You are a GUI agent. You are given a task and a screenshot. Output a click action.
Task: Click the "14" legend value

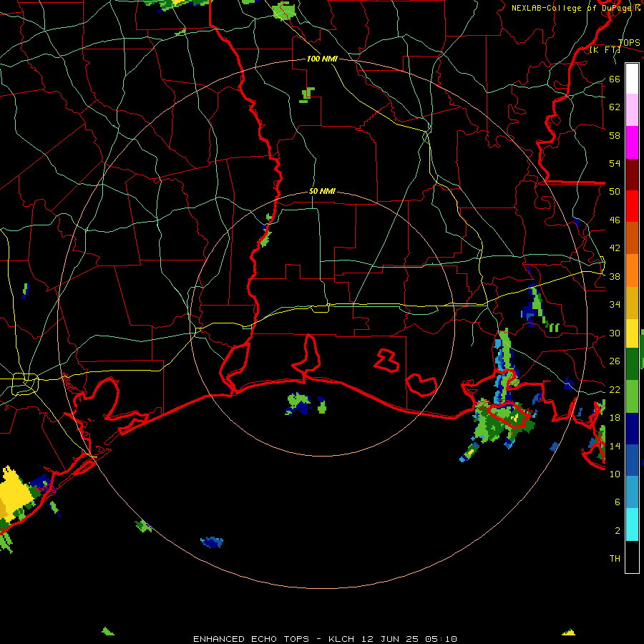tap(615, 446)
